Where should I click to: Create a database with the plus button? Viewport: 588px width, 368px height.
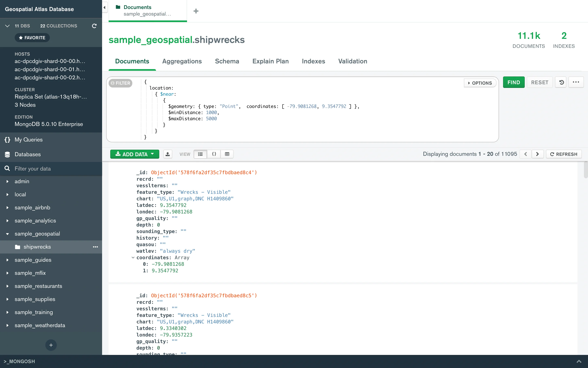pos(51,345)
